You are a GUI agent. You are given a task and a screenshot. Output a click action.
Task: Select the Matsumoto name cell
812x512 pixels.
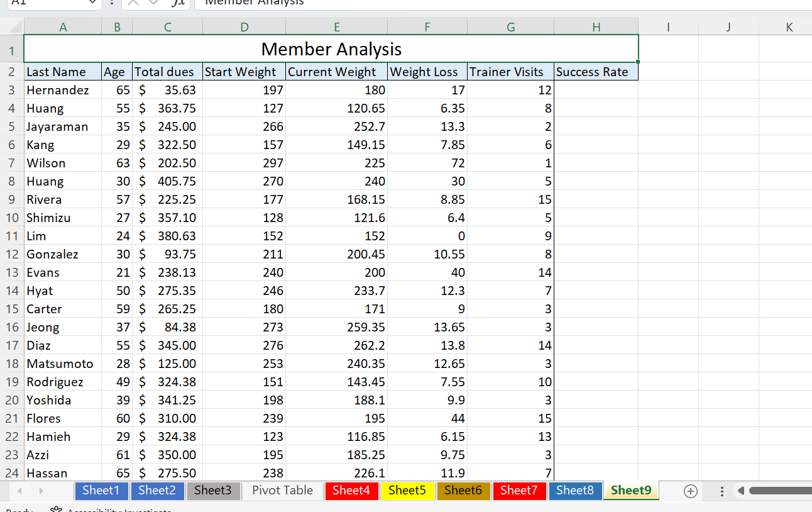[x=63, y=364]
